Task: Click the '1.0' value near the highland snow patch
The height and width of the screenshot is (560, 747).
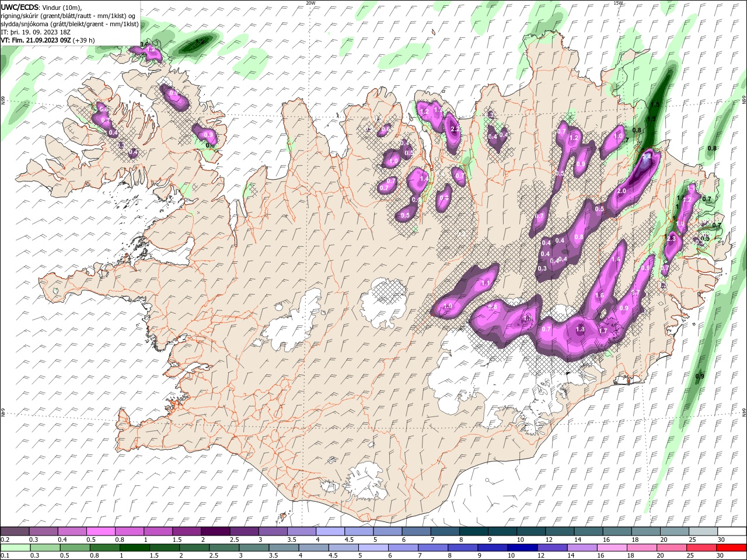Action: point(448,306)
